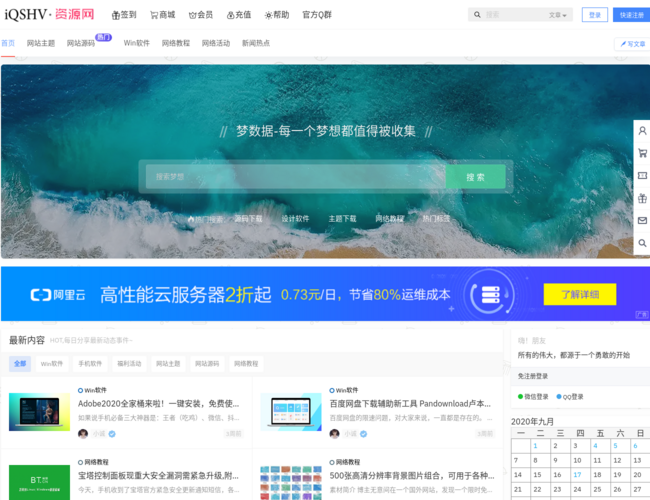Viewport: 650px width, 500px height.
Task: Open gift icon in side toolbar
Action: (642, 198)
